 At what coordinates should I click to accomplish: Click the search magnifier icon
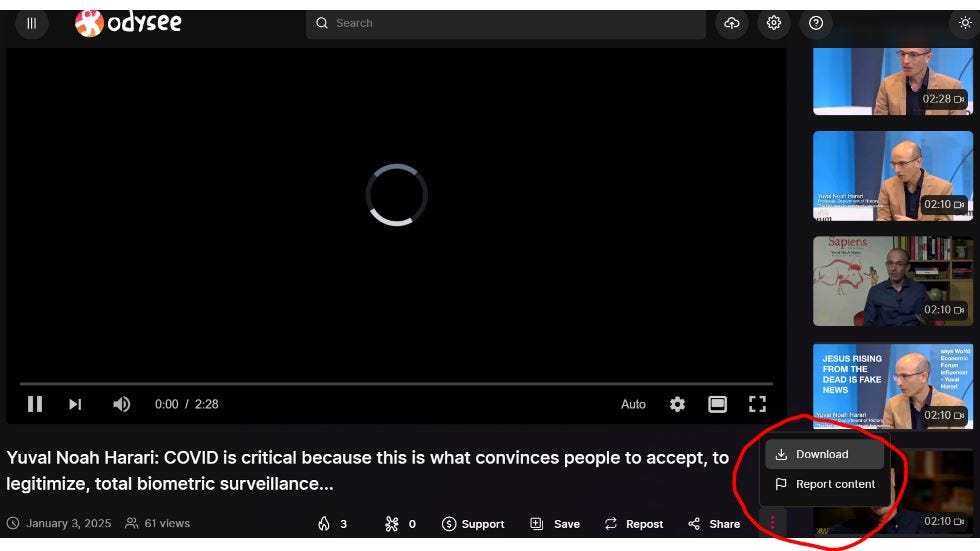[322, 23]
